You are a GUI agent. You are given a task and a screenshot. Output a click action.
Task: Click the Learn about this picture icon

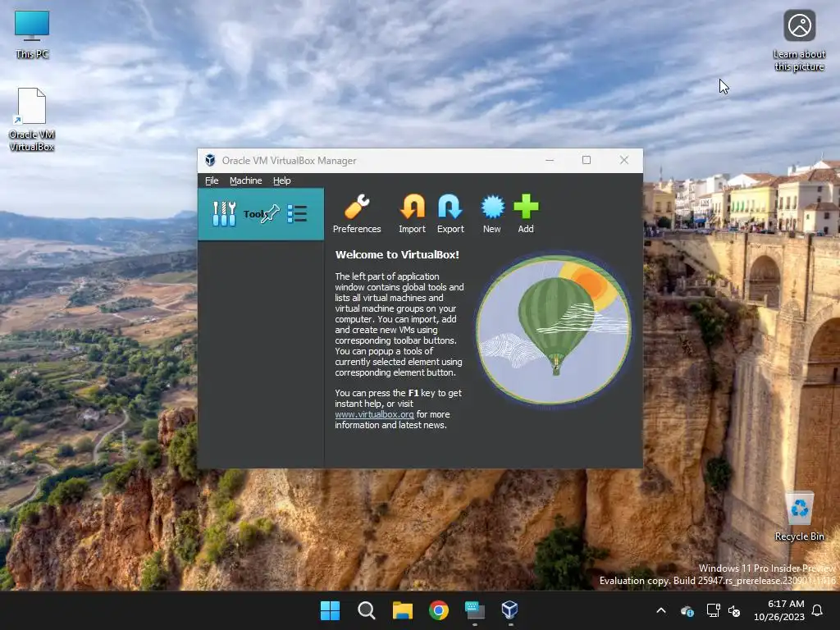[x=799, y=41]
